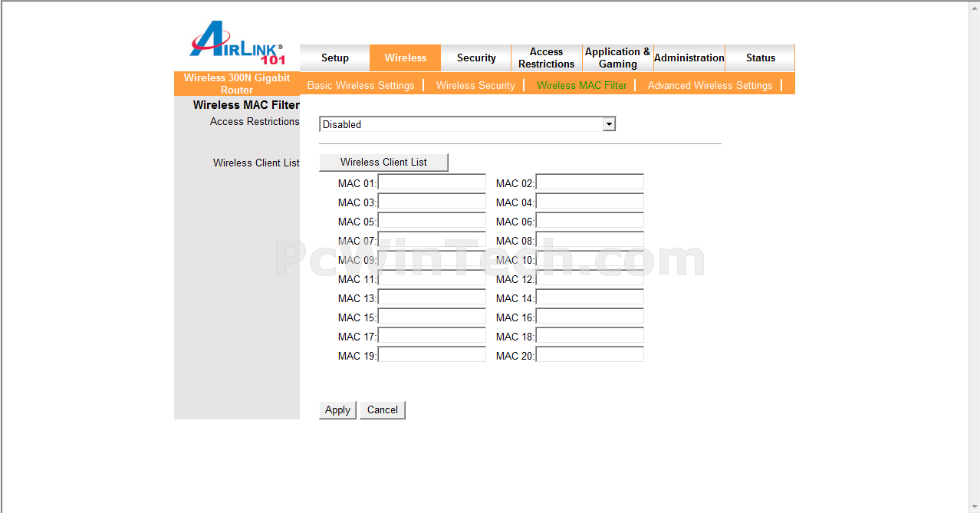Click into the MAC 15 field
The width and height of the screenshot is (980, 513).
click(x=432, y=317)
